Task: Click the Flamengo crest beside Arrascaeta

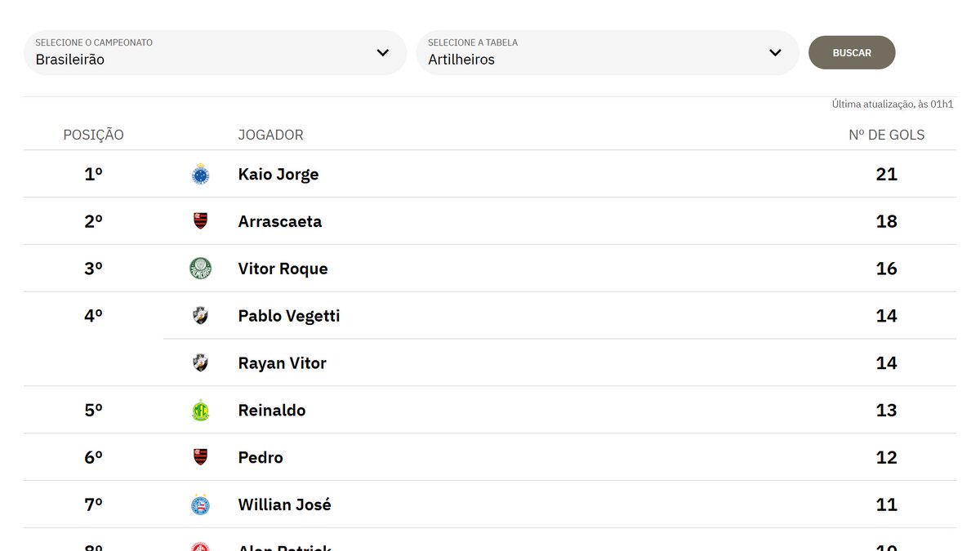Action: [x=200, y=221]
